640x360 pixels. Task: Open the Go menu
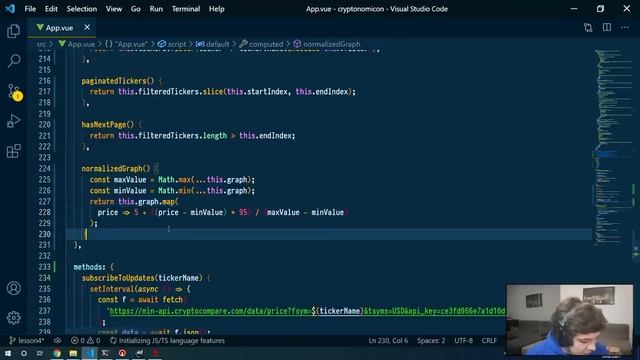(x=136, y=9)
